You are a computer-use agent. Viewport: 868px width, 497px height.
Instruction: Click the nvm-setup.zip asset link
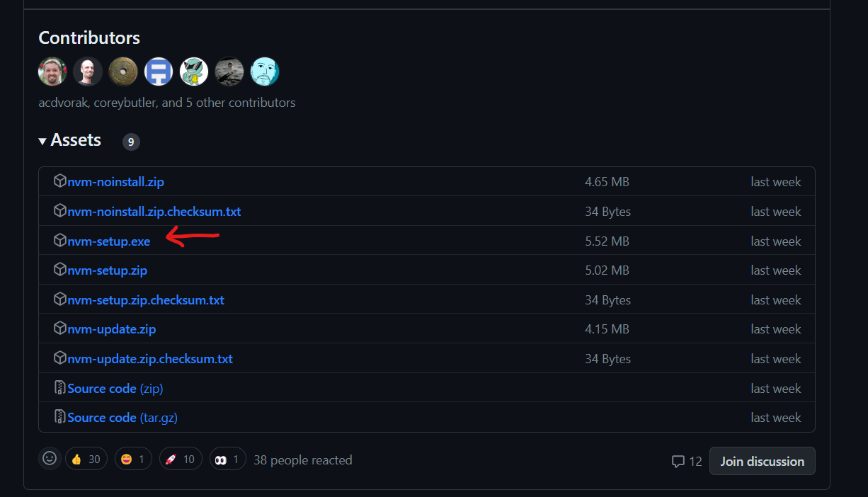tap(107, 270)
